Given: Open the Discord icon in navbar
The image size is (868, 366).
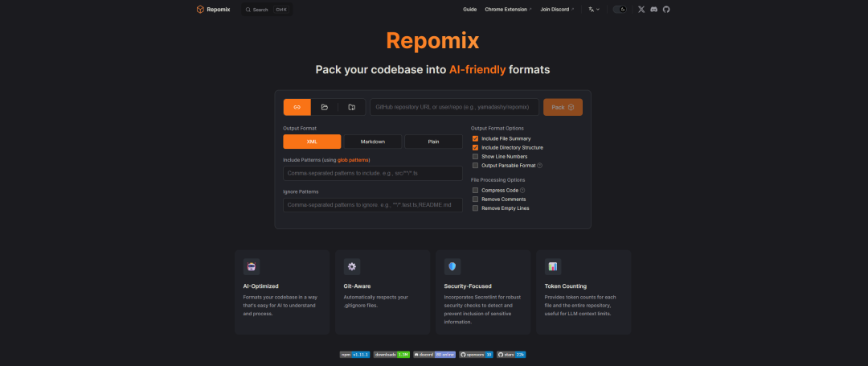Looking at the screenshot, I should (653, 10).
